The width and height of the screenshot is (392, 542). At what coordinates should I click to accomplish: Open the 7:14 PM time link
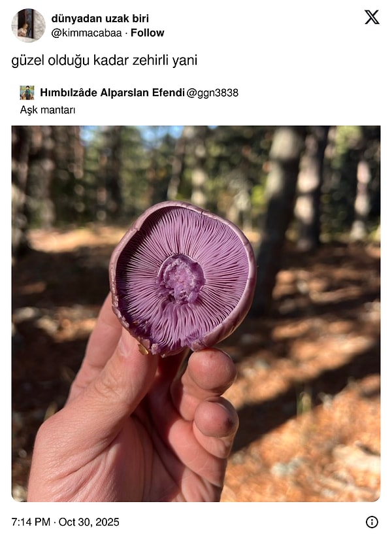tap(31, 522)
